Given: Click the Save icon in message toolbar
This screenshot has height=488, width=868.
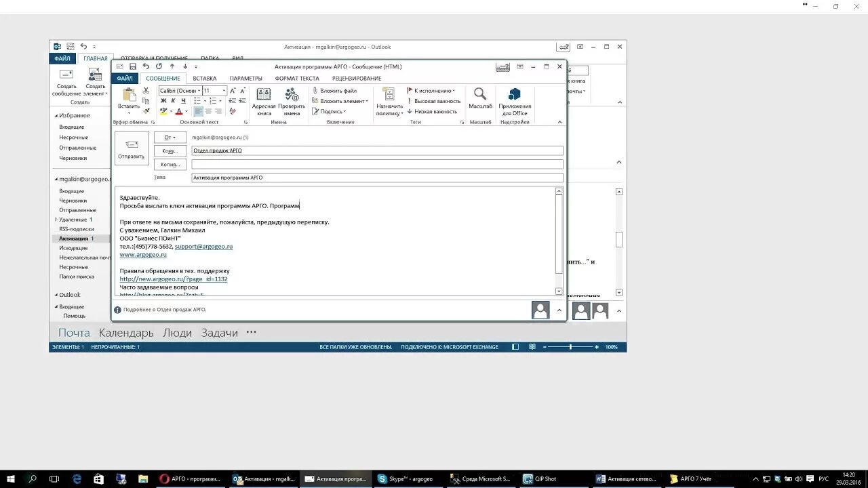Looking at the screenshot, I should pos(133,66).
